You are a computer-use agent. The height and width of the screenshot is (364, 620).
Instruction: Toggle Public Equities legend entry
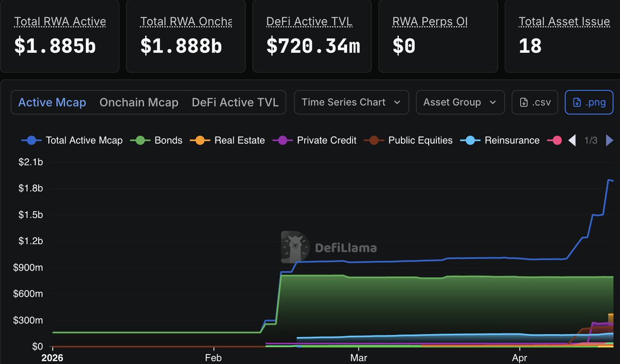point(409,140)
